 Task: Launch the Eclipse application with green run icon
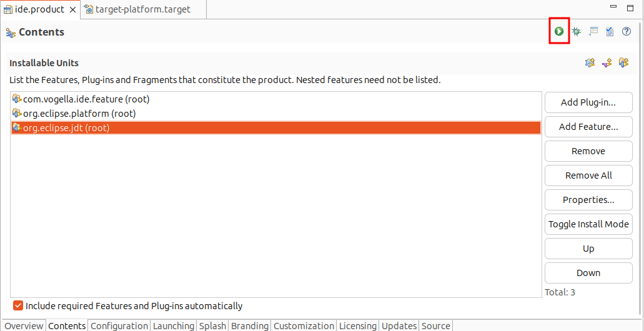point(559,31)
